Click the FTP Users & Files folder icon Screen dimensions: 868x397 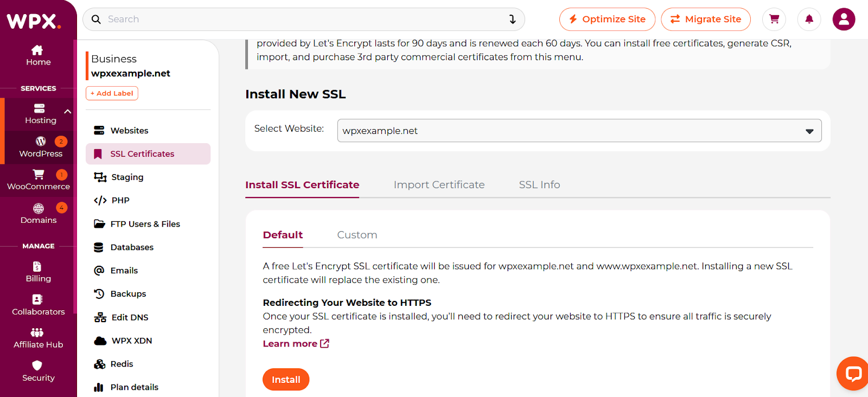[99, 224]
